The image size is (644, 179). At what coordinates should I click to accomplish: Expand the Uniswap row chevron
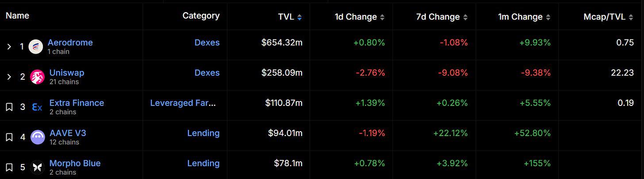click(x=9, y=77)
